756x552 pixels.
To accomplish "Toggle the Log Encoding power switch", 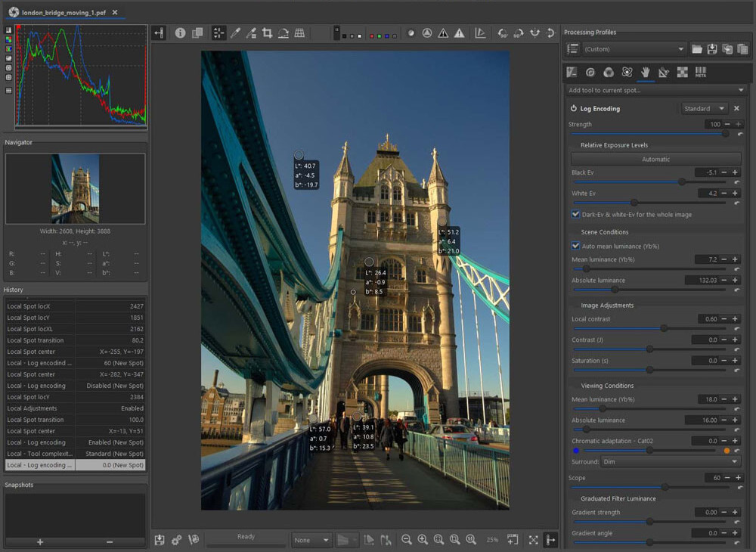I will click(573, 108).
